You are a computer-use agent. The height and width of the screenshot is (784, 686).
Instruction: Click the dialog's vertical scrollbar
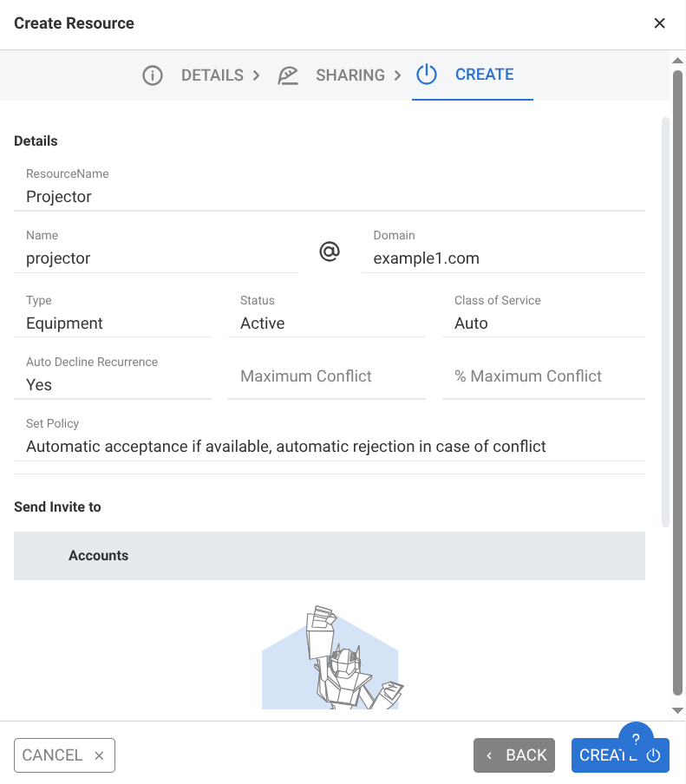tap(678, 382)
